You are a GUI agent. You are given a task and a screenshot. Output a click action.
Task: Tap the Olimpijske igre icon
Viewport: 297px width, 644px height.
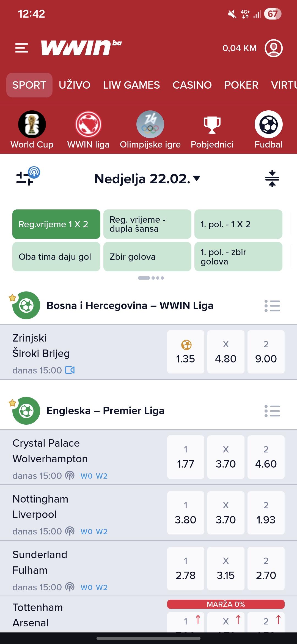pos(150,124)
